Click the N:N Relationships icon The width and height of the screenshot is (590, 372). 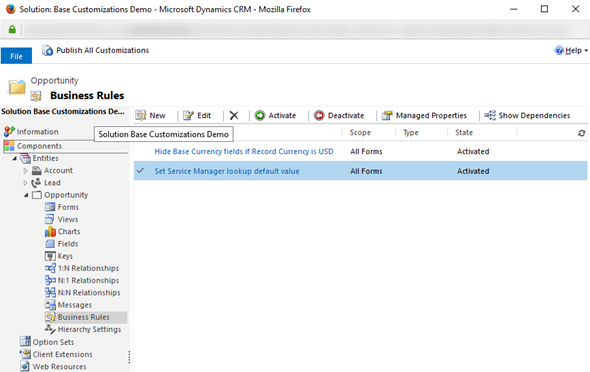point(50,293)
